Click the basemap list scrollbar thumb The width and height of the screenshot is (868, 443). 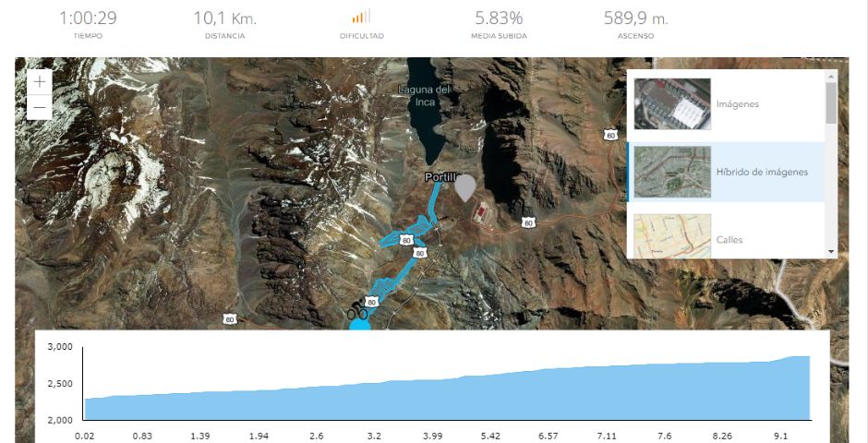point(831,102)
